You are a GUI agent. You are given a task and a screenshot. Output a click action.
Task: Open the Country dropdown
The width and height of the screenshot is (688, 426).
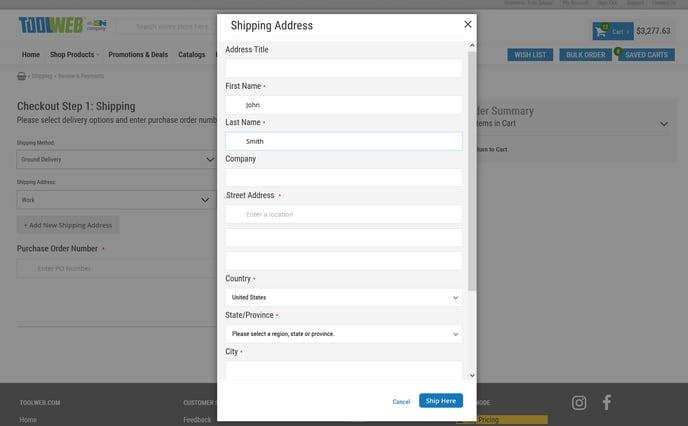click(x=343, y=297)
